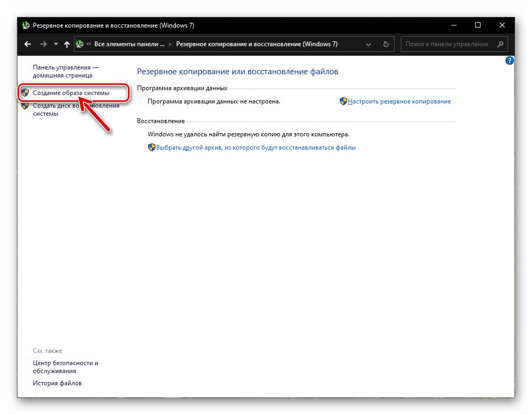Open help with the blue question mark
This screenshot has width=532, height=415.
510,61
